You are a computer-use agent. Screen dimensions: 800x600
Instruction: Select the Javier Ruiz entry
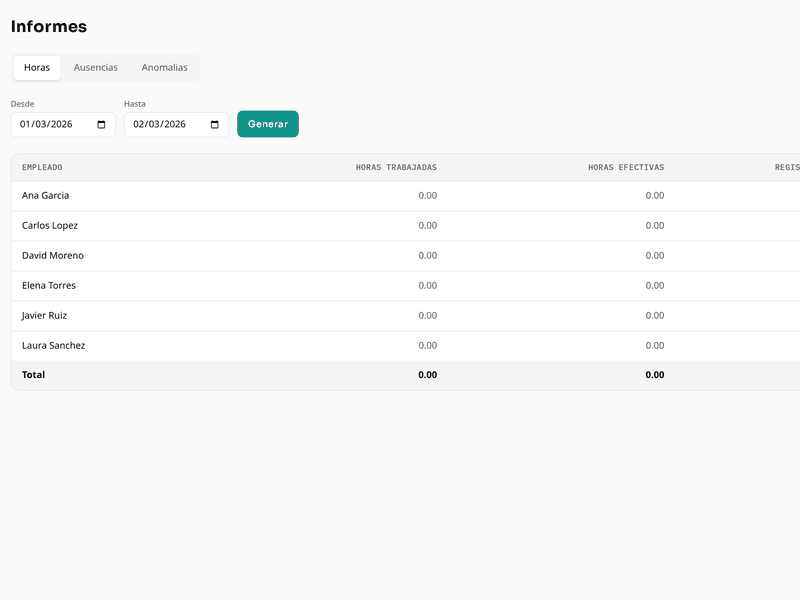click(45, 316)
